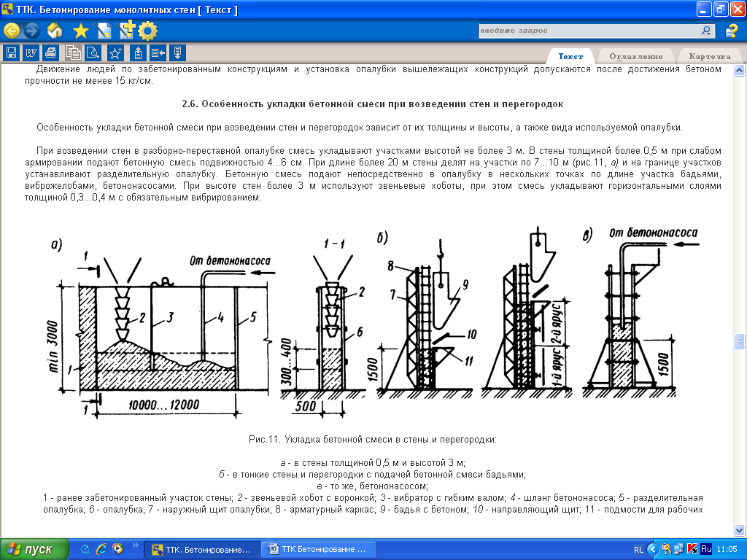Close the ТТК document window
The height and width of the screenshot is (560, 747).
737,9
